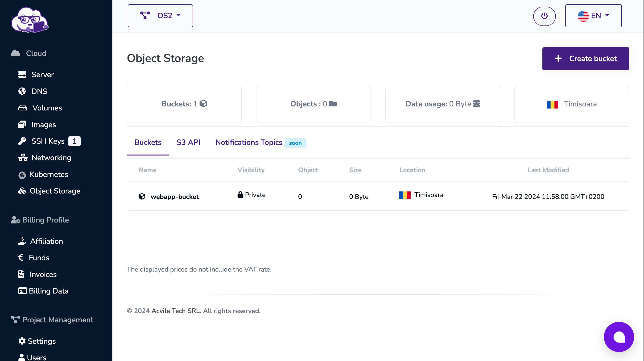Open Invoices in Billing Profile

(x=43, y=274)
